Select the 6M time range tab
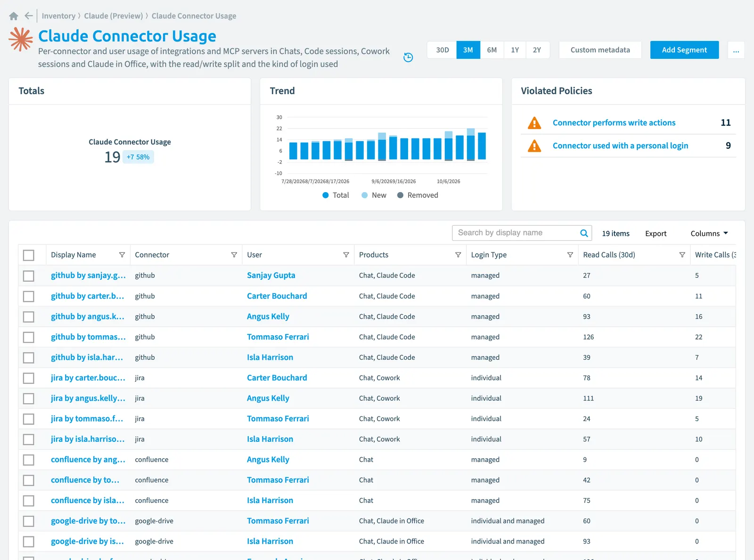The image size is (754, 560). pos(492,50)
